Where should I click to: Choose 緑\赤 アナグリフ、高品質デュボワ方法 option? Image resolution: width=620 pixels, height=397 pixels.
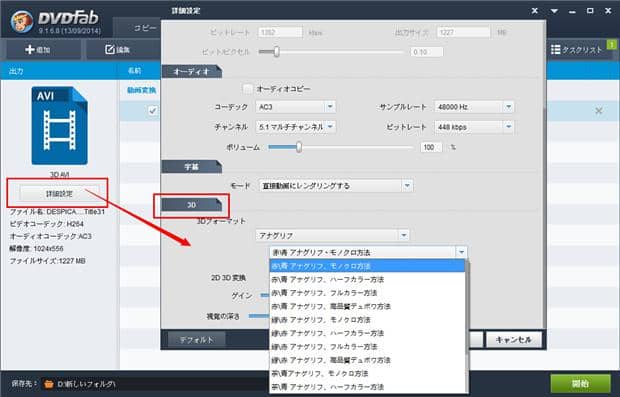(x=367, y=360)
